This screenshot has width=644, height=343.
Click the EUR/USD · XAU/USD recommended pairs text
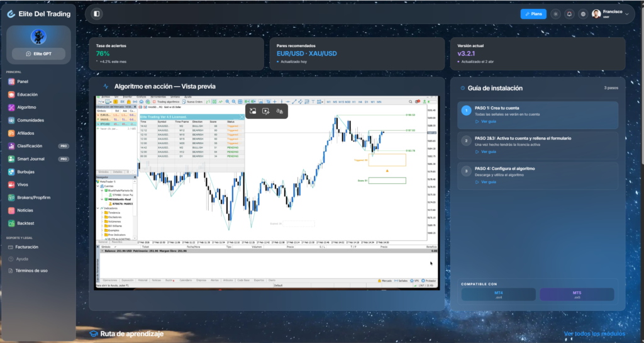pyautogui.click(x=306, y=53)
